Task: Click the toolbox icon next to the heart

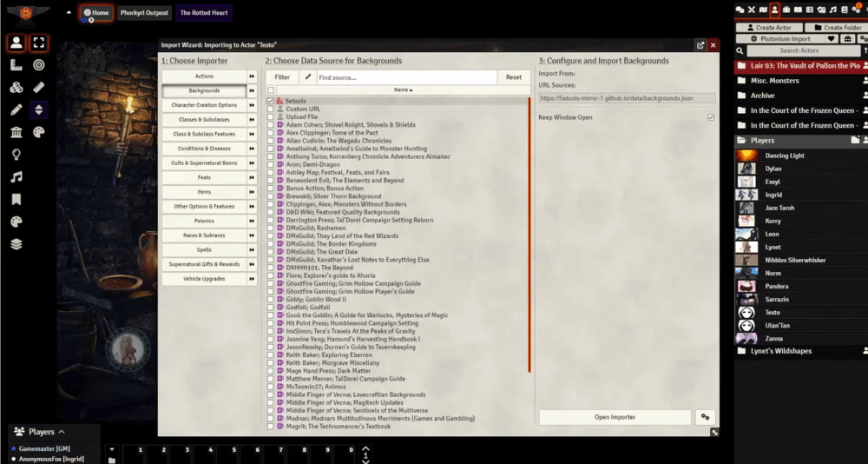Action: pos(847,39)
